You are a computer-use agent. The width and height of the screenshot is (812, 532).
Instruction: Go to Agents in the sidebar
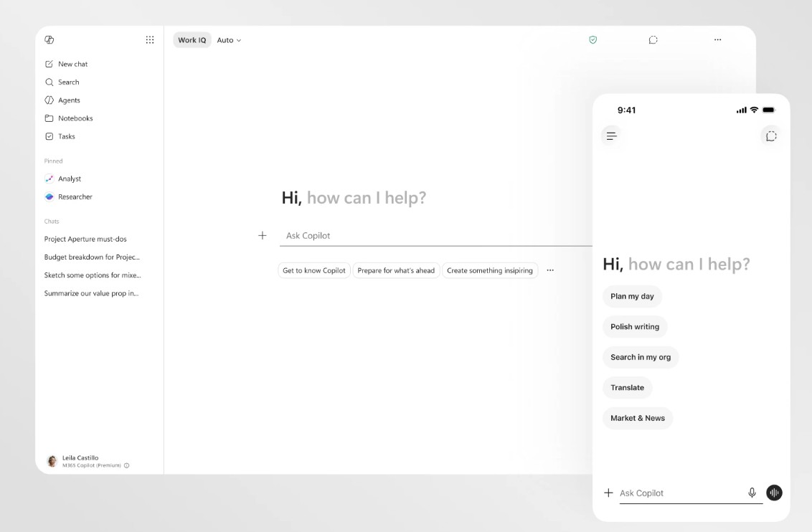[69, 100]
